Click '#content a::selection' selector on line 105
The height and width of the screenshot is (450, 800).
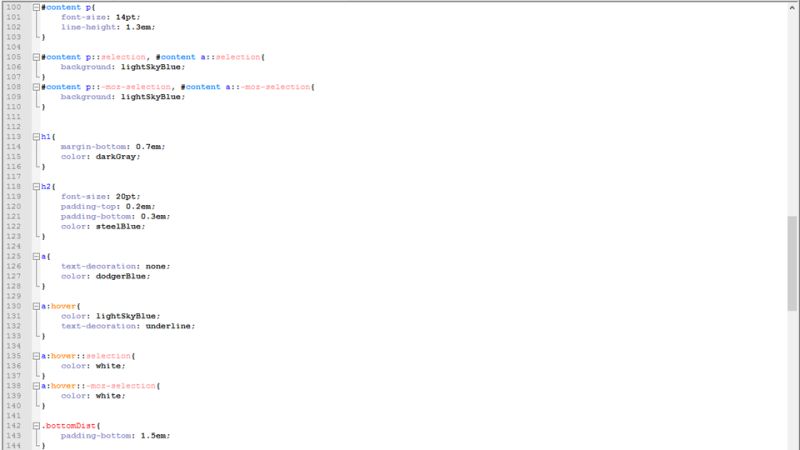(x=210, y=57)
